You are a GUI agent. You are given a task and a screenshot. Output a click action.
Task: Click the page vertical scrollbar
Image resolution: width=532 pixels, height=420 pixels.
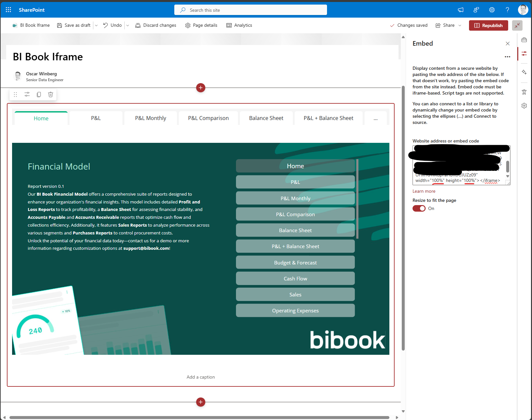point(403,218)
